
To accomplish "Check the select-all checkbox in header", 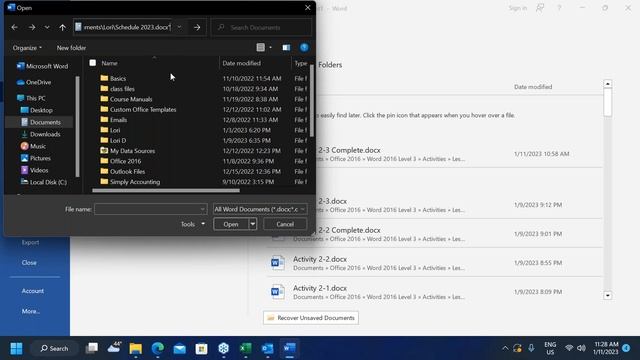I will point(93,63).
